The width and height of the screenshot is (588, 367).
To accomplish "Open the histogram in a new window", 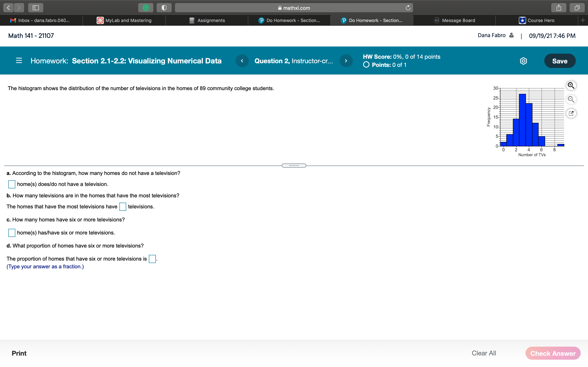I will coord(571,113).
